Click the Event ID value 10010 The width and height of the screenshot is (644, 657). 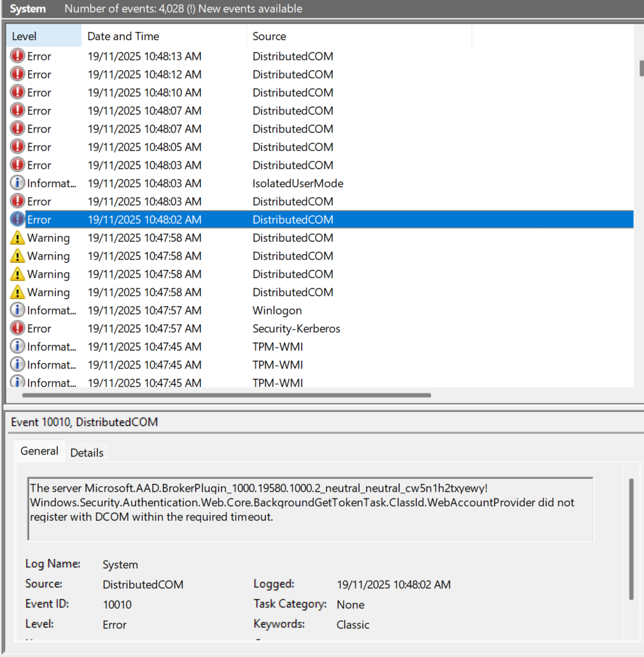point(117,605)
